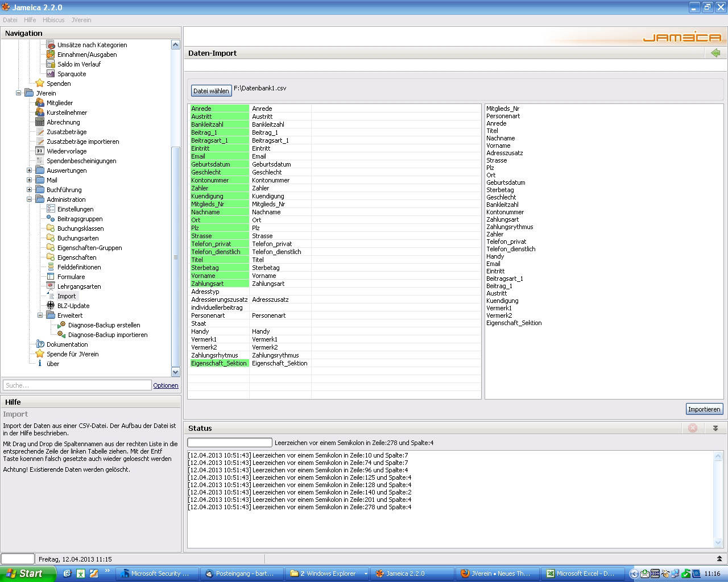Image resolution: width=728 pixels, height=582 pixels.
Task: Click the disabled red cancel button in Status
Action: click(693, 428)
